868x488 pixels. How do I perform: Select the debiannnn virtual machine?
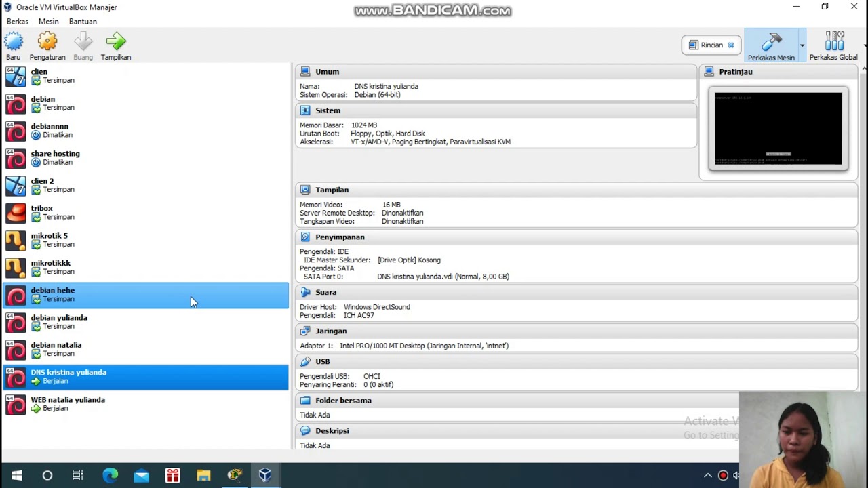pyautogui.click(x=146, y=131)
